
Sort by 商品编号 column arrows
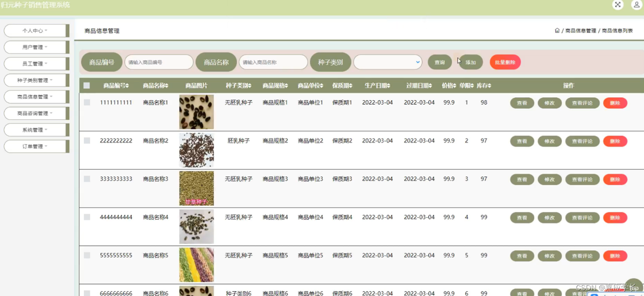[x=127, y=86]
